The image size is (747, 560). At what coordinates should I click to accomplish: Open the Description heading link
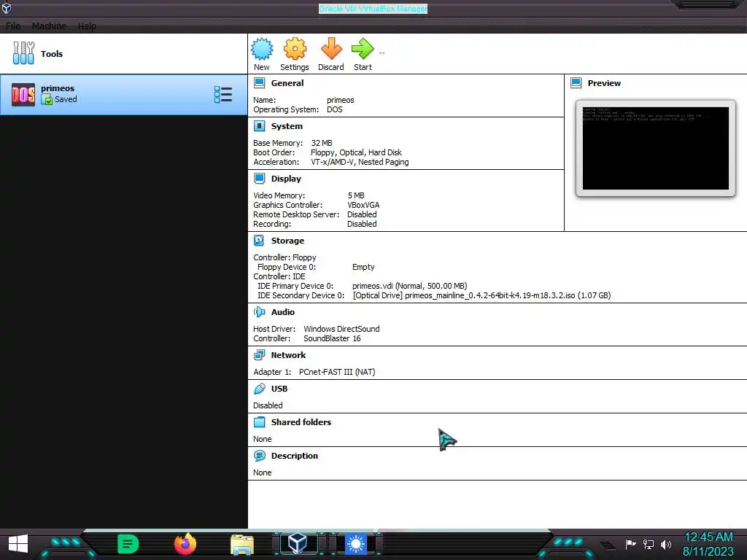(x=295, y=456)
